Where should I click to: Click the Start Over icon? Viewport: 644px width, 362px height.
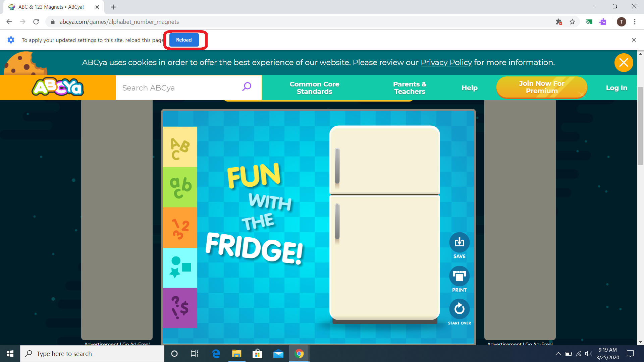coord(459,309)
